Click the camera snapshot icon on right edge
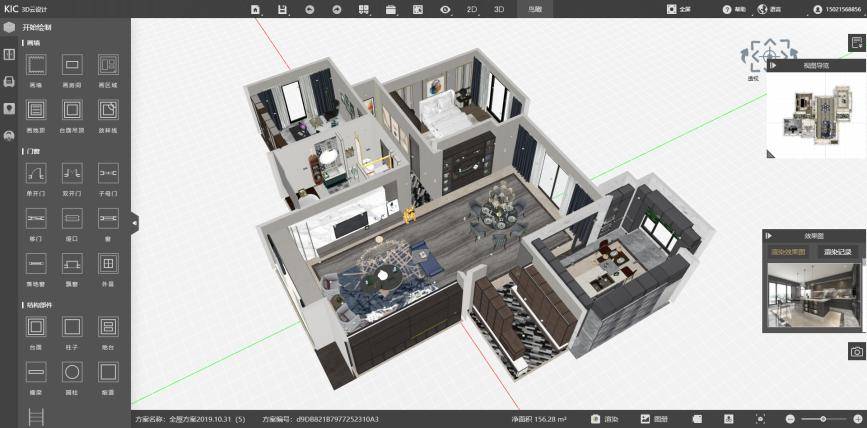 (857, 351)
